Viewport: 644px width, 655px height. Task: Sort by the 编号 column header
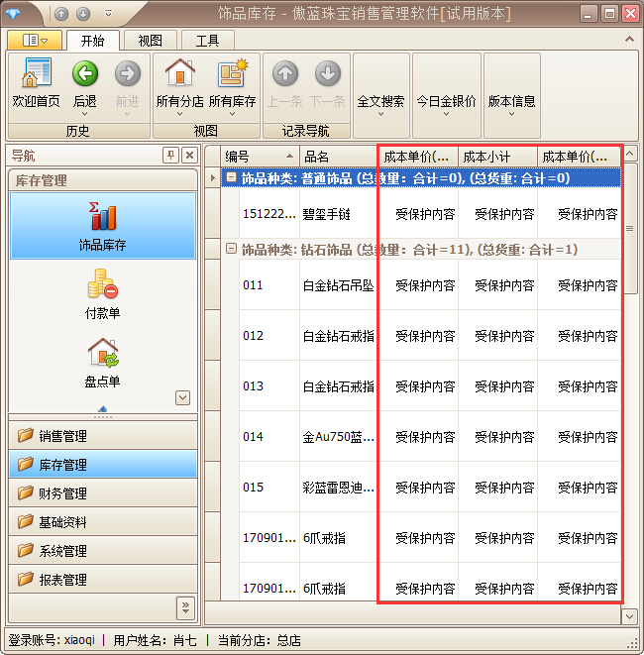(260, 157)
